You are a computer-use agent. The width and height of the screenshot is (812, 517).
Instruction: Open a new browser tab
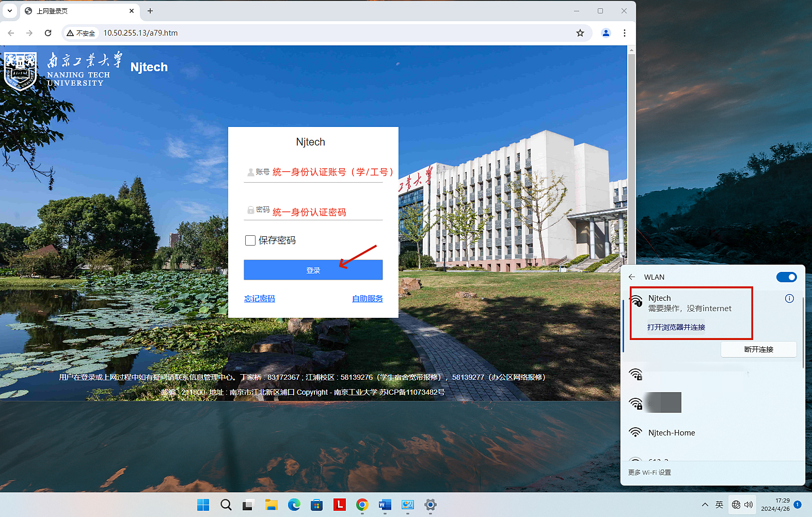150,11
